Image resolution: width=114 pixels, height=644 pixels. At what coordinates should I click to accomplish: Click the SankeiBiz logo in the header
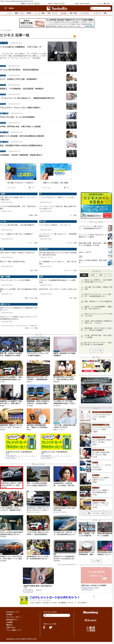pos(57,8)
